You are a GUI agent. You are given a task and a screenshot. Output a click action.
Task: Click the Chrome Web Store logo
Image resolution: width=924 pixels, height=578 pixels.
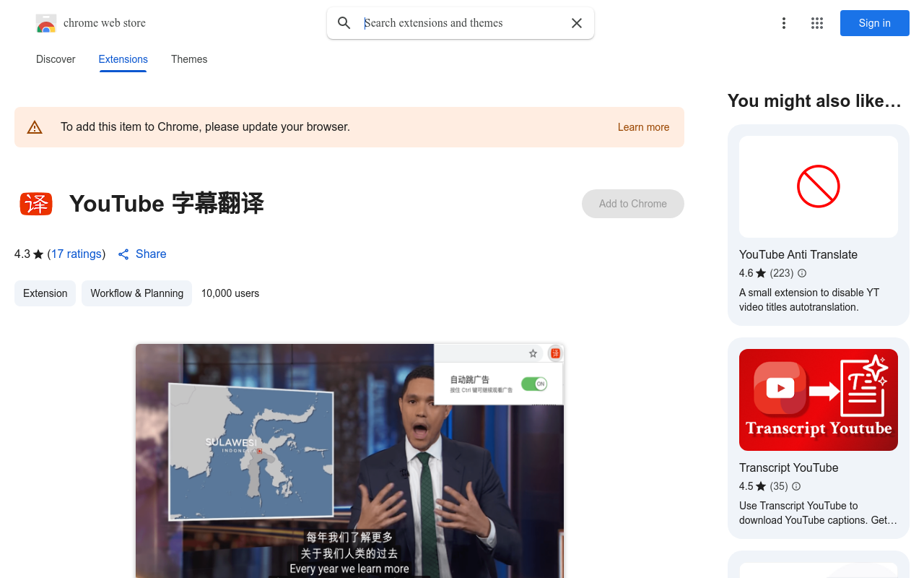click(x=46, y=24)
